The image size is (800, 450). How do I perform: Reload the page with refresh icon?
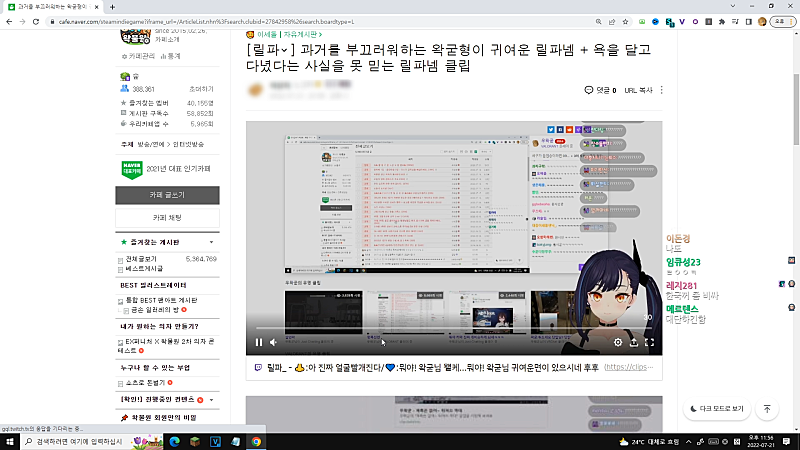coord(36,21)
